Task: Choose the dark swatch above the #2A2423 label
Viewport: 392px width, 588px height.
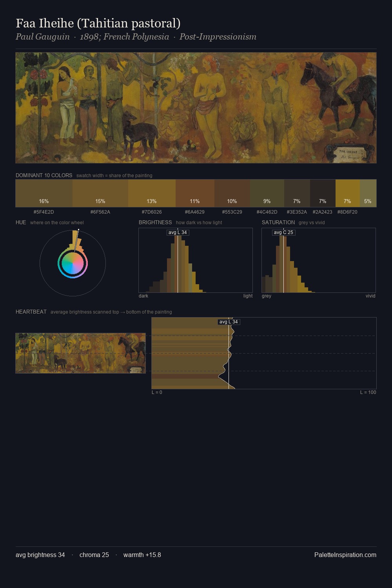Action: [323, 193]
